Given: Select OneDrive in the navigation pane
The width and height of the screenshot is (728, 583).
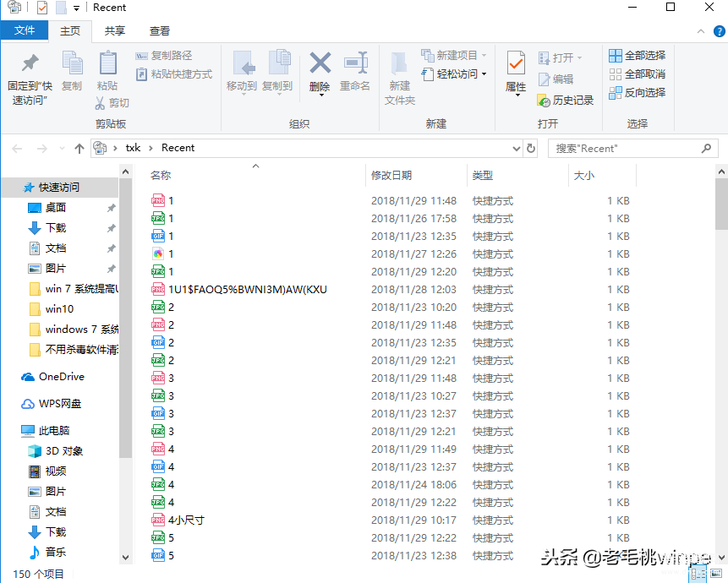Looking at the screenshot, I should pos(62,377).
